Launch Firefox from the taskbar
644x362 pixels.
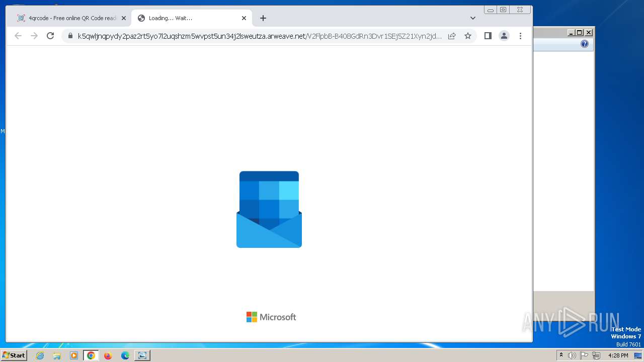[x=108, y=355]
